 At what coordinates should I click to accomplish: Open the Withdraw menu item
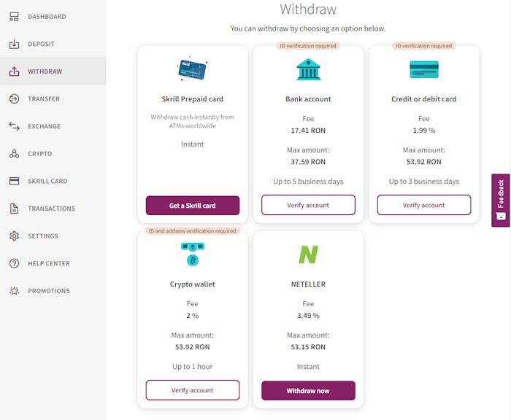tap(45, 71)
